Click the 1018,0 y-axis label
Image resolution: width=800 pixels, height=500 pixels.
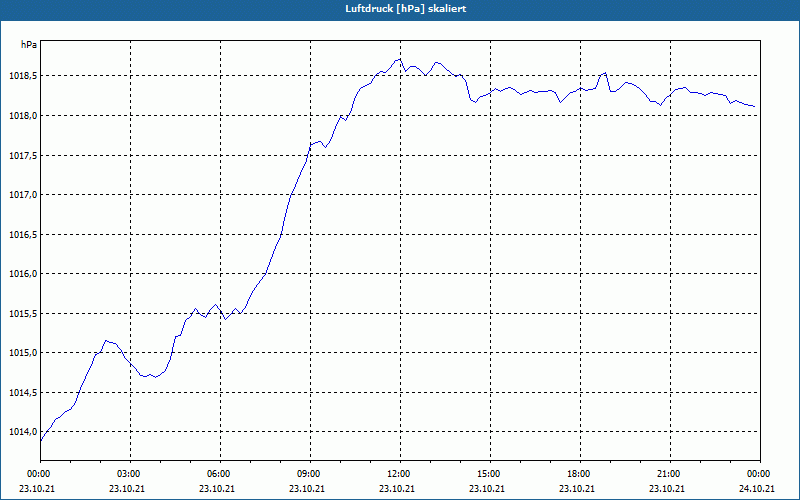(21, 116)
